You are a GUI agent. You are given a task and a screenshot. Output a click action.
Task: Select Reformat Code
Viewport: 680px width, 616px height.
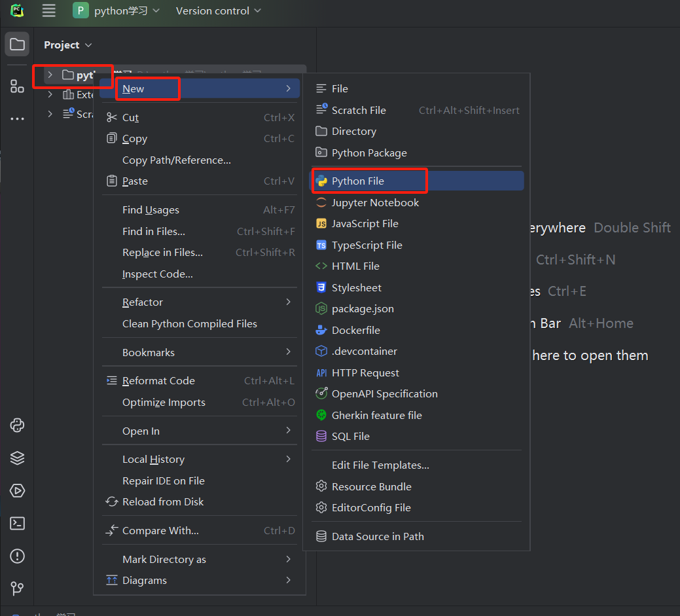[200, 380]
